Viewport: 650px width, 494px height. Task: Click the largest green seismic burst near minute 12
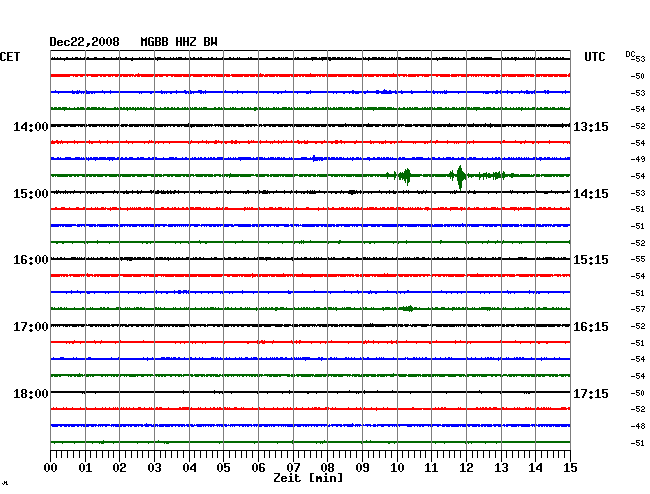460,177
